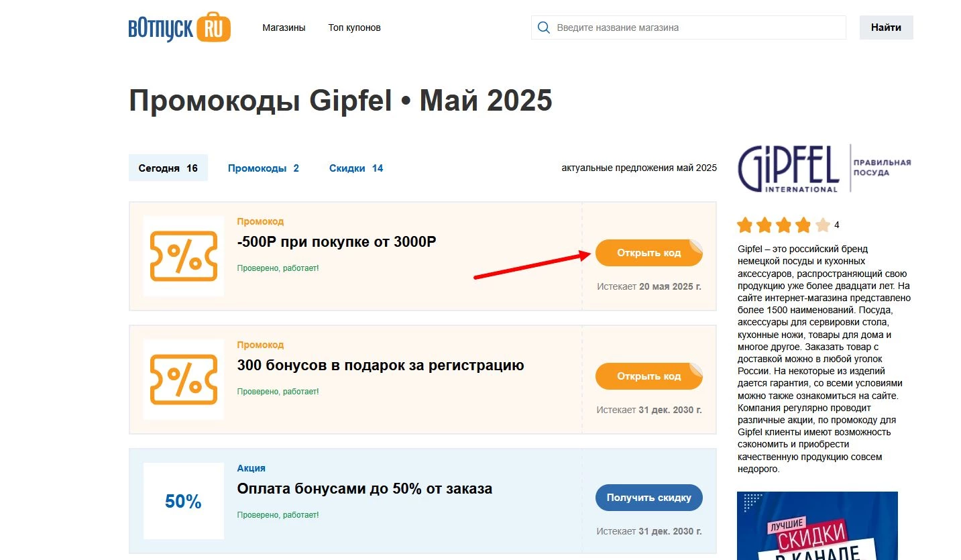Image resolution: width=961 pixels, height=560 pixels.
Task: Click Открыть код for the -500Р promo
Action: [648, 253]
